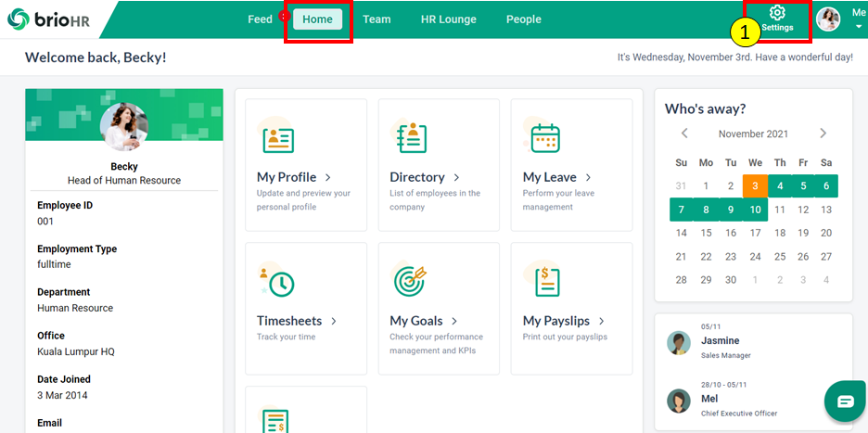Select November 10 in the calendar
This screenshot has width=868, height=433.
click(x=756, y=210)
